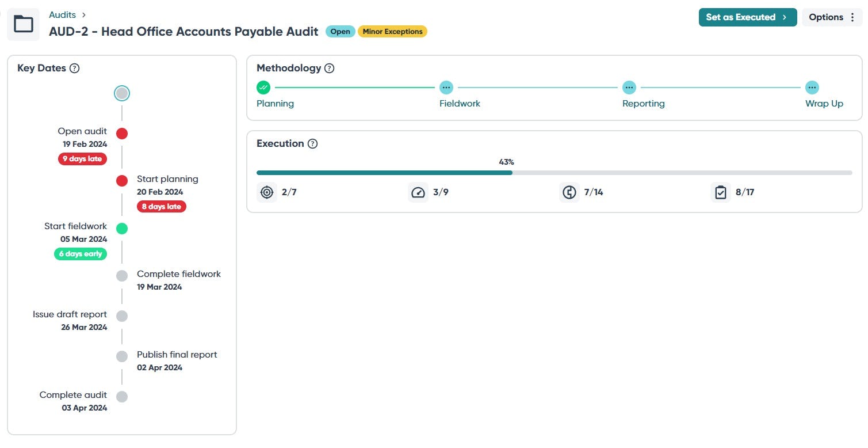Open the Audits breadcrumb link
The height and width of the screenshot is (448, 868).
pos(62,15)
